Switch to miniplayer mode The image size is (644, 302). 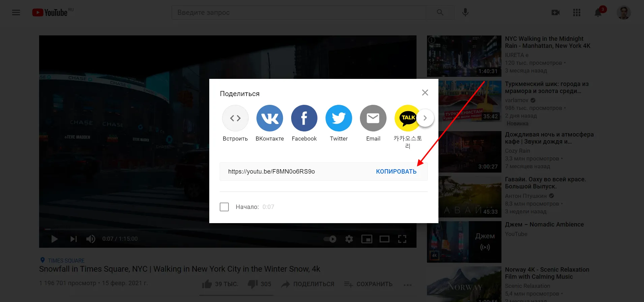(367, 239)
